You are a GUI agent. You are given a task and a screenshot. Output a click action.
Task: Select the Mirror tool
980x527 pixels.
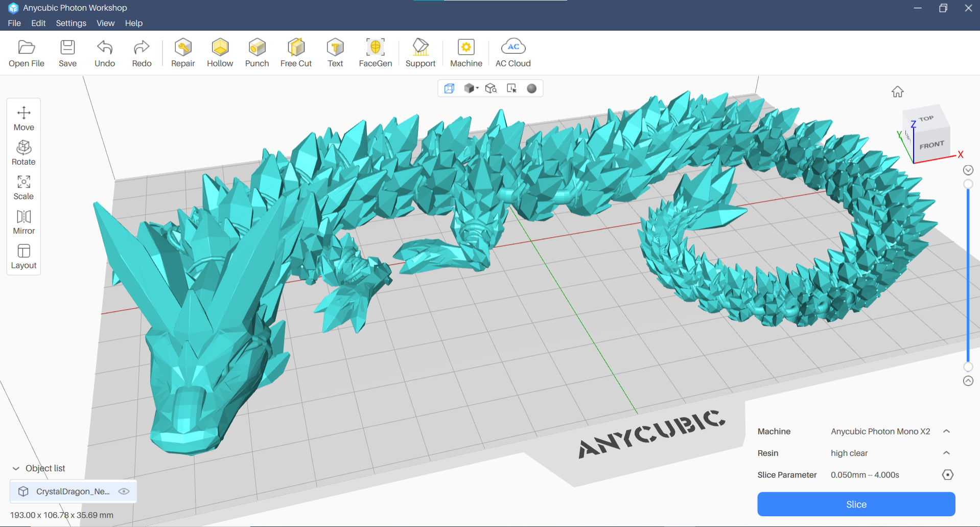24,222
